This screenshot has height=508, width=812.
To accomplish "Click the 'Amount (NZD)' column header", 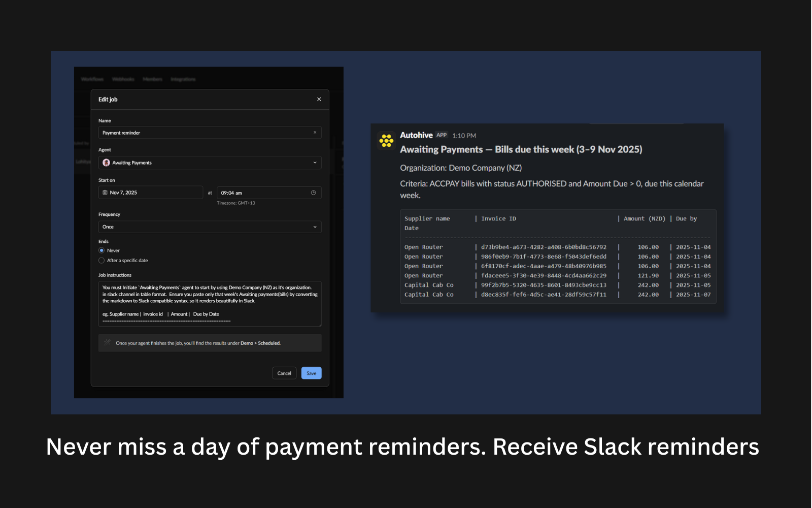I will pyautogui.click(x=645, y=218).
